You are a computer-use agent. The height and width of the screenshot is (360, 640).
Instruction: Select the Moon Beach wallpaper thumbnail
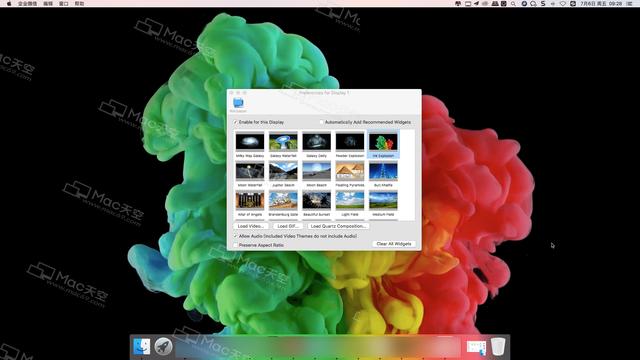(316, 171)
